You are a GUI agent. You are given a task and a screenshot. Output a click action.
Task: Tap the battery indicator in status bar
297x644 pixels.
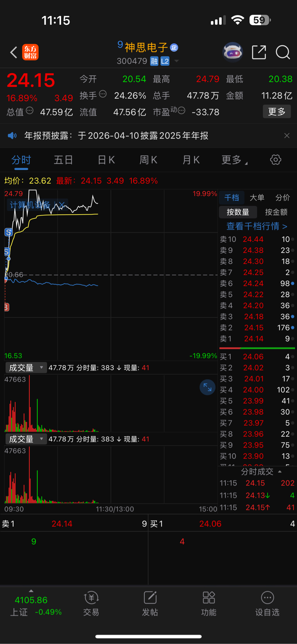pos(260,20)
